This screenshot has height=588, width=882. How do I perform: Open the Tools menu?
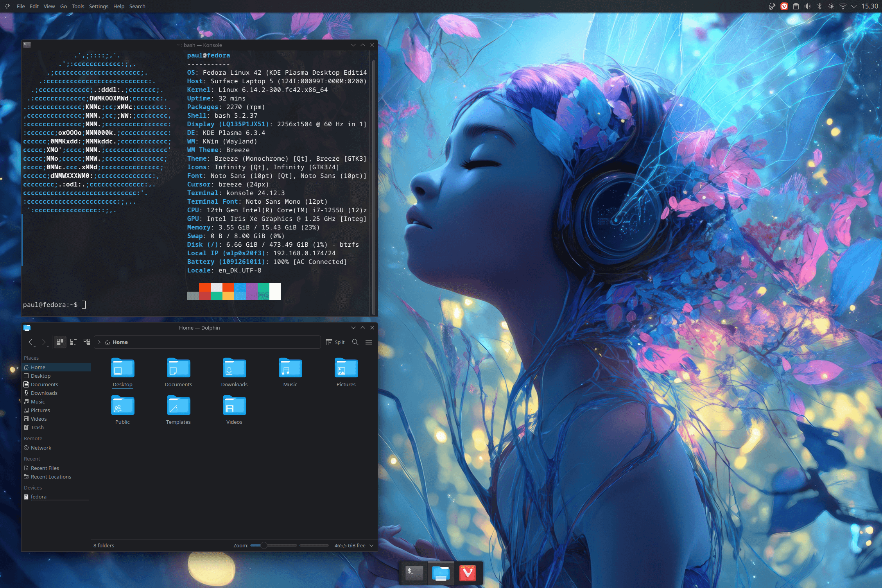(78, 6)
